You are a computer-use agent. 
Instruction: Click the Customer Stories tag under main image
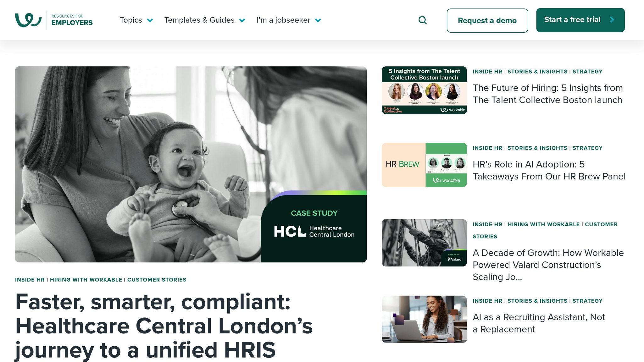pos(157,280)
